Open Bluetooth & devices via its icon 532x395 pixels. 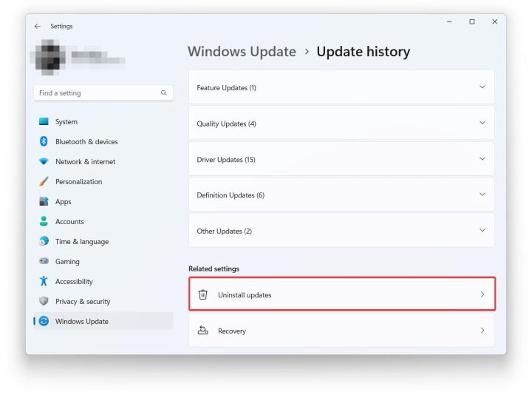(44, 142)
